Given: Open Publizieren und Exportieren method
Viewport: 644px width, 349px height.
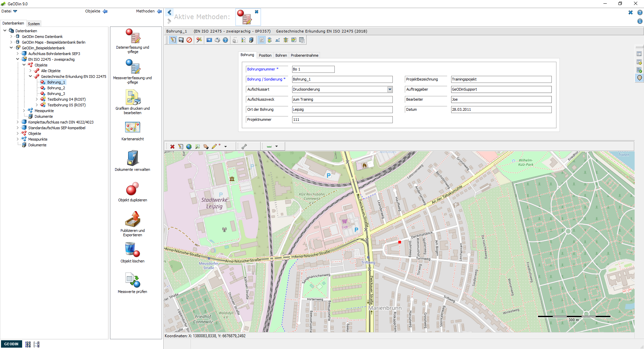Looking at the screenshot, I should point(133,219).
